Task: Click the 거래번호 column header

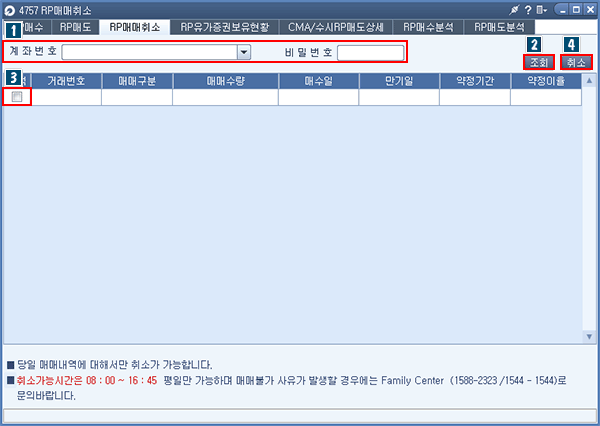Action: coord(66,81)
